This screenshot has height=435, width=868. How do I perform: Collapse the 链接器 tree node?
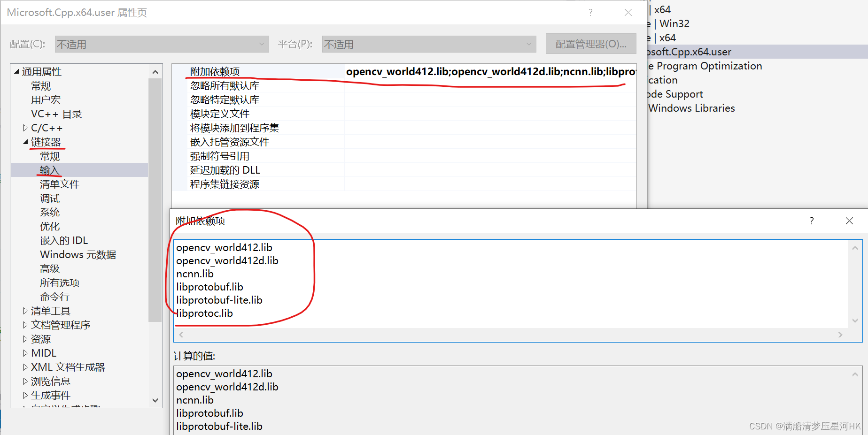25,142
